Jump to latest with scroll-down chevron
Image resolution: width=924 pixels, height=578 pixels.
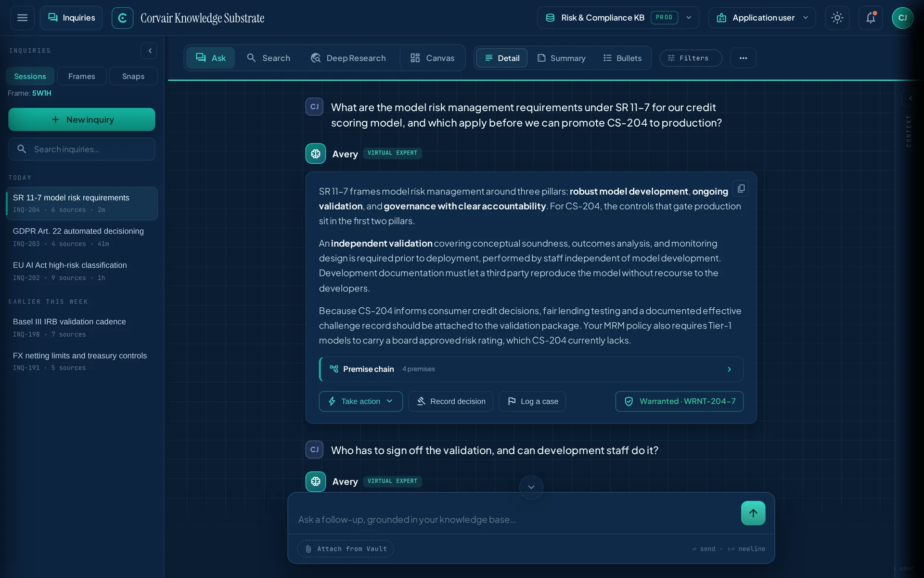(531, 487)
